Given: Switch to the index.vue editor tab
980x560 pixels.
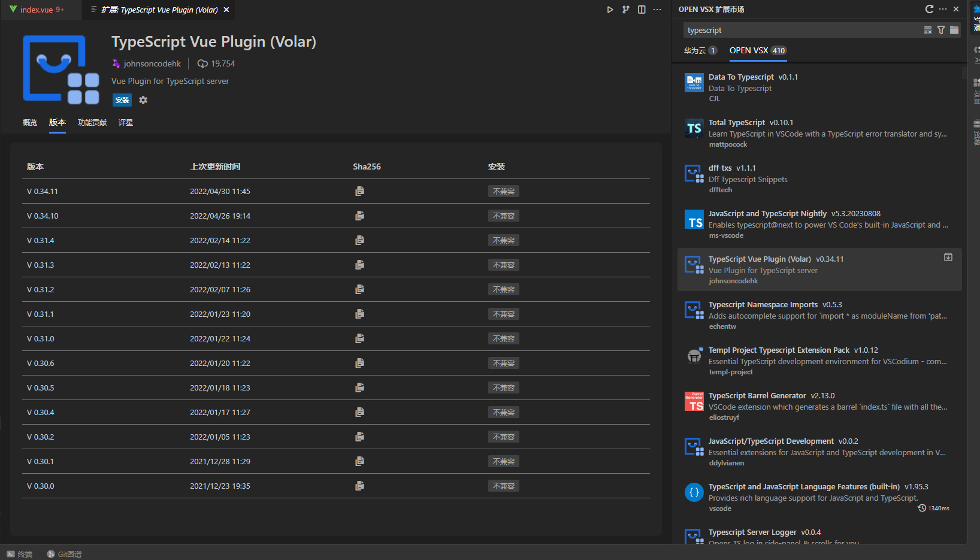Looking at the screenshot, I should coord(41,10).
